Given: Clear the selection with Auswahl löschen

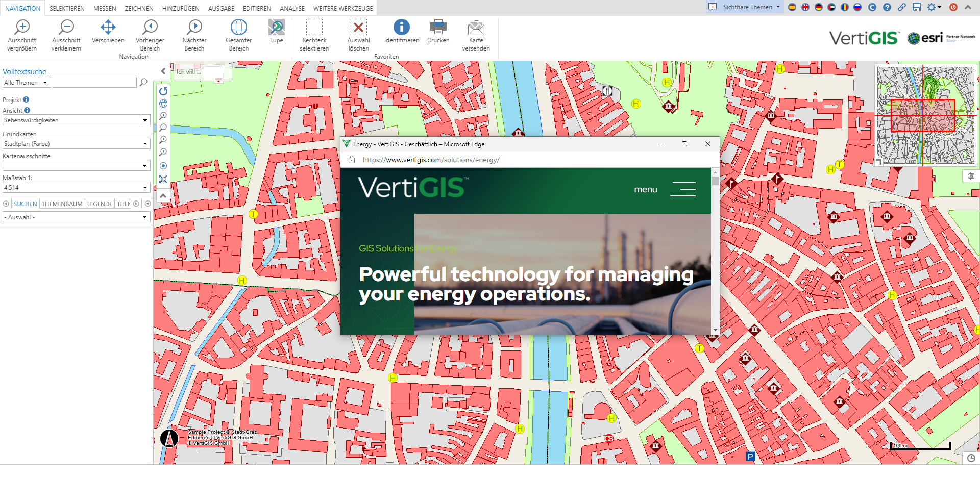Looking at the screenshot, I should pyautogui.click(x=358, y=35).
